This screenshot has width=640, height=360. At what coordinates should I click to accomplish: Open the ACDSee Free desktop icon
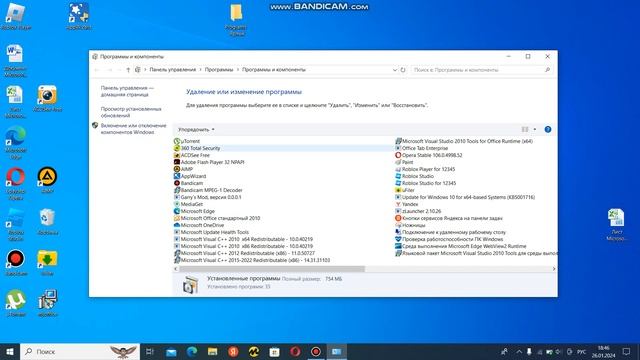(x=47, y=98)
